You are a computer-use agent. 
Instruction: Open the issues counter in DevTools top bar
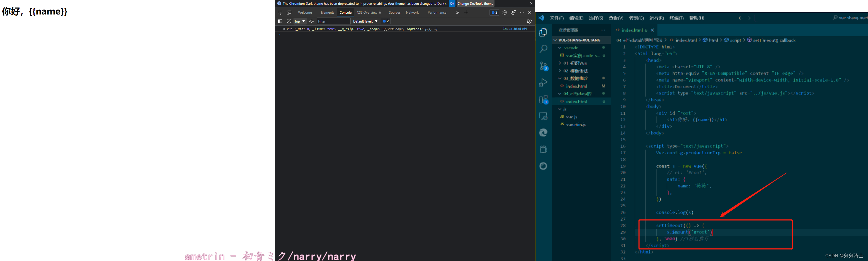[x=494, y=13]
